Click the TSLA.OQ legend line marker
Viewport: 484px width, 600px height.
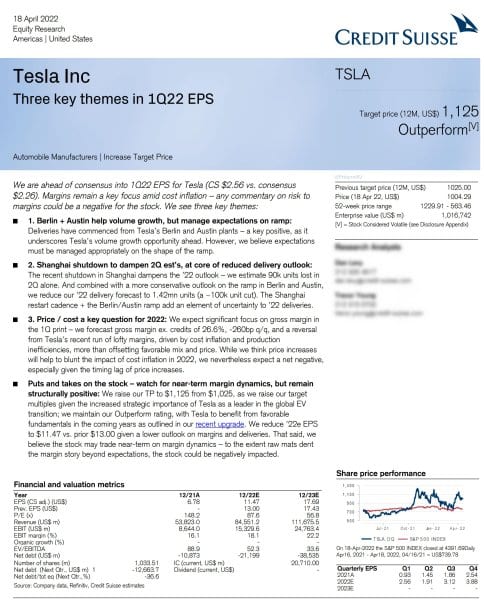pyautogui.click(x=365, y=539)
